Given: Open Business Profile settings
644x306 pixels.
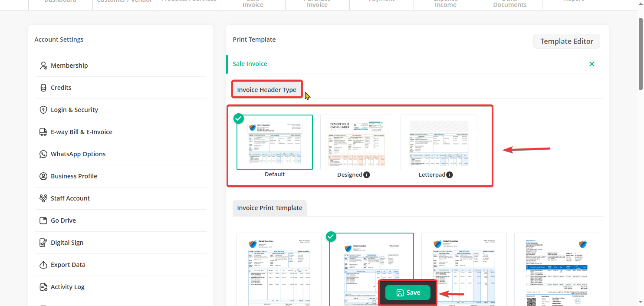Looking at the screenshot, I should pyautogui.click(x=74, y=176).
